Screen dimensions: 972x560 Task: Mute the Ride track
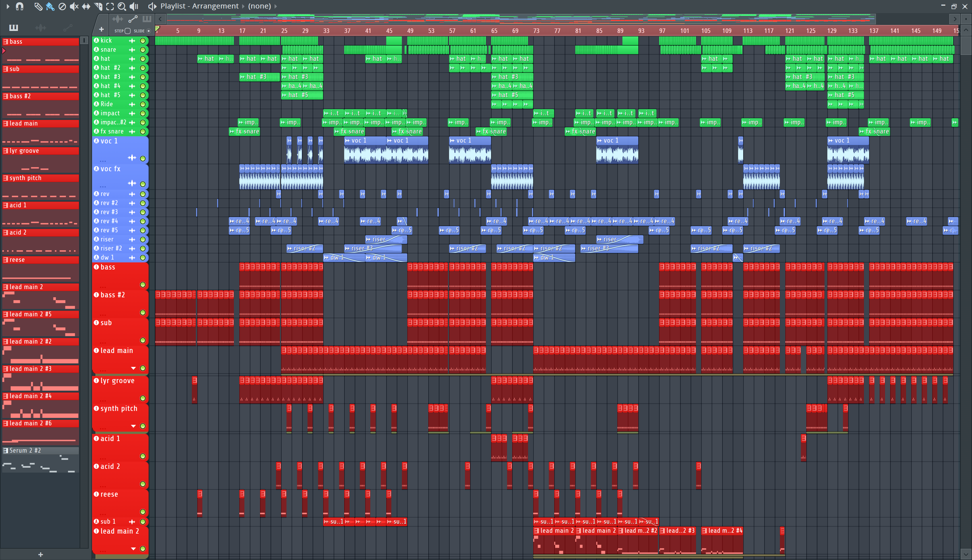[x=143, y=104]
